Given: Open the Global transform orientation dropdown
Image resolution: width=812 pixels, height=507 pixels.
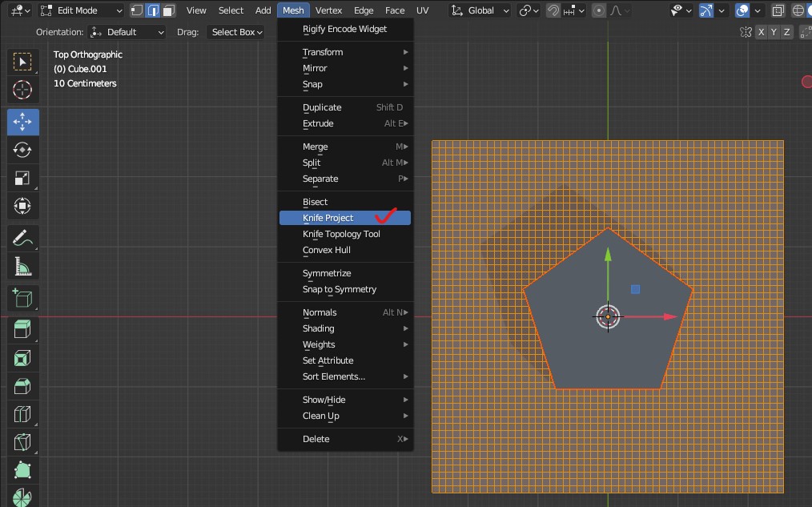Looking at the screenshot, I should click(x=480, y=10).
